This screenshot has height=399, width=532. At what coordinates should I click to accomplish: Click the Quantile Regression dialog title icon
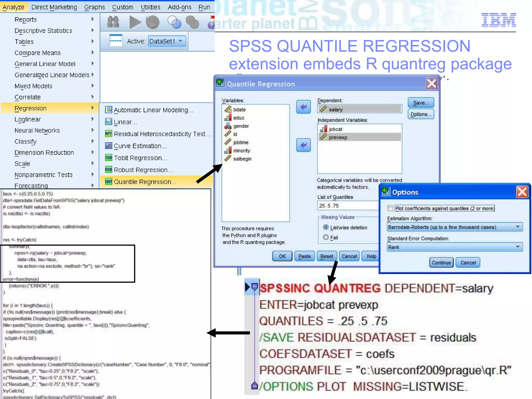[220, 83]
